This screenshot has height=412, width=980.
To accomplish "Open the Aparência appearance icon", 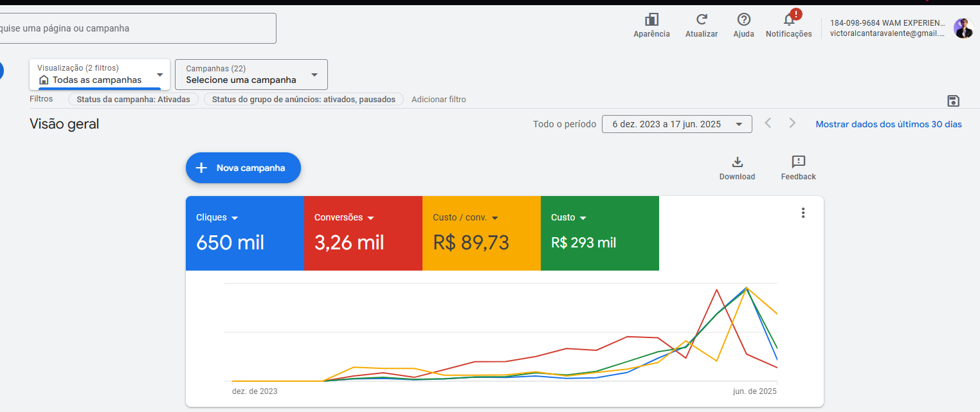I will tap(651, 21).
